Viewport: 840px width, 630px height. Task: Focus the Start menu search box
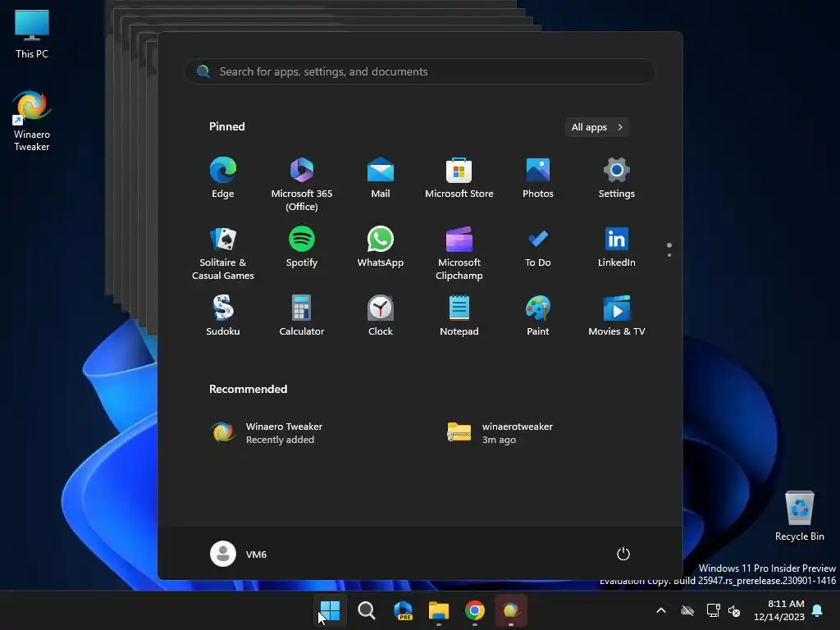[x=419, y=71]
